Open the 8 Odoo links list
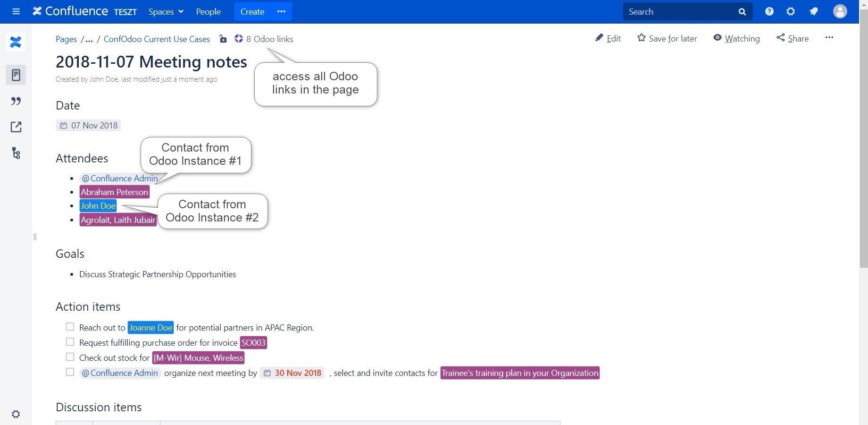Screen dimensions: 868x425 click(x=269, y=39)
